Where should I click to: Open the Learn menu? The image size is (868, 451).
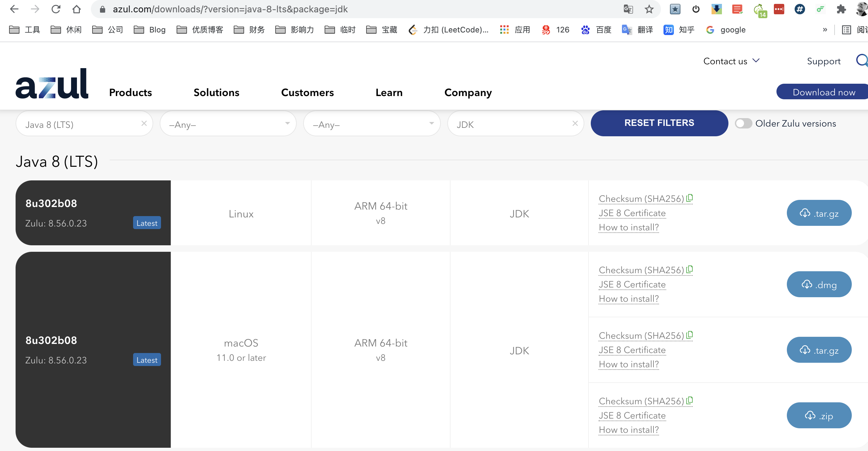(x=389, y=92)
